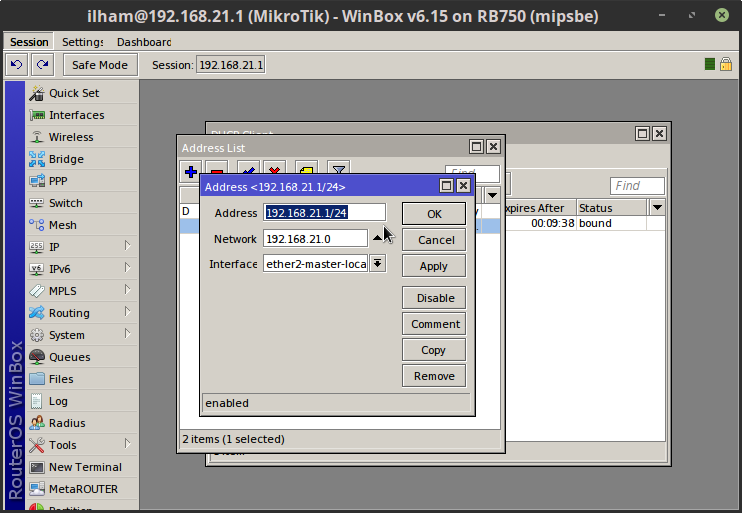Maximize the Address List window
Image resolution: width=742 pixels, height=513 pixels.
coord(477,147)
